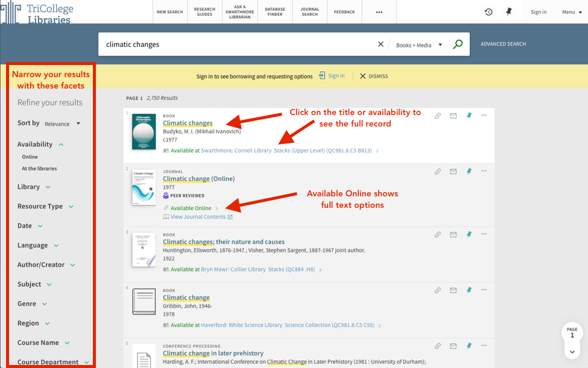Open Haverford White Science Library availability link
This screenshot has width=588, height=368.
[x=288, y=325]
